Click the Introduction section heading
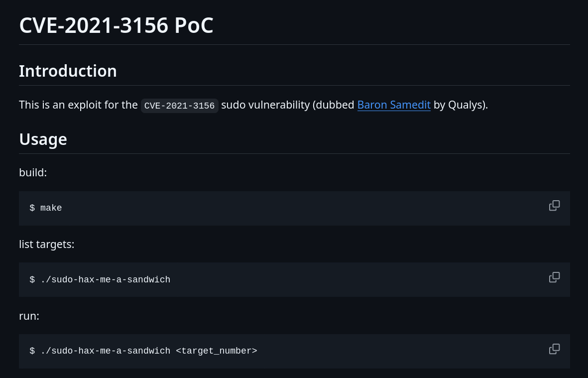The height and width of the screenshot is (378, 588). click(68, 71)
